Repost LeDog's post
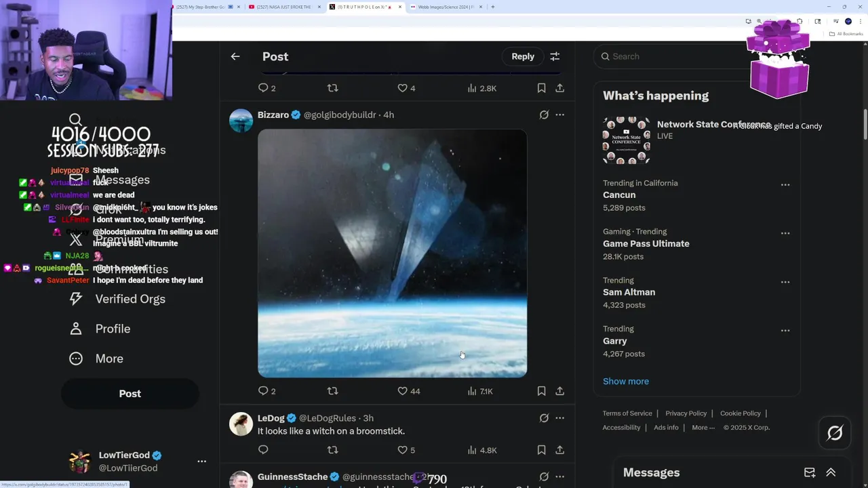The width and height of the screenshot is (868, 488). 332,450
